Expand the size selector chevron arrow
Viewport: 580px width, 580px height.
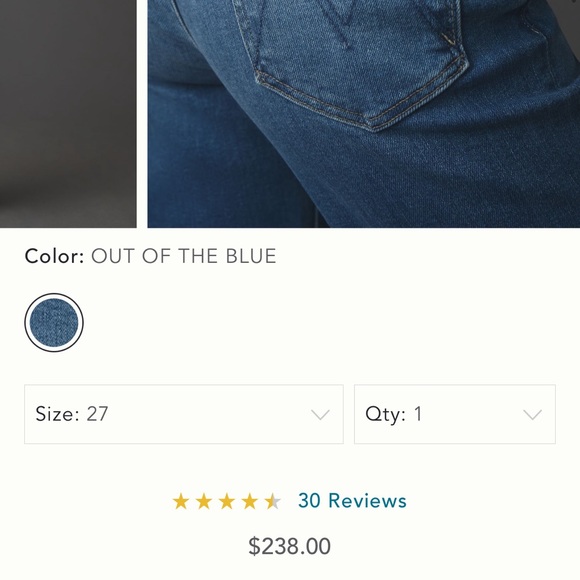[x=320, y=415]
